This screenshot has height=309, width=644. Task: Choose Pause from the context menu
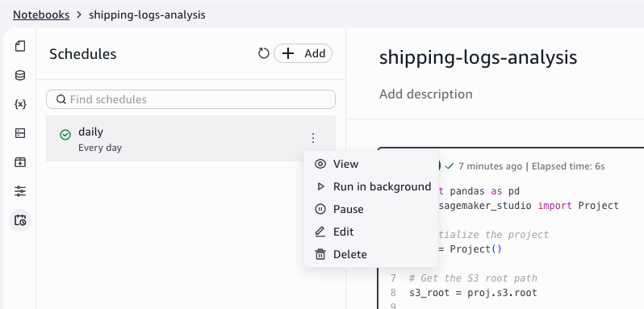371,209
